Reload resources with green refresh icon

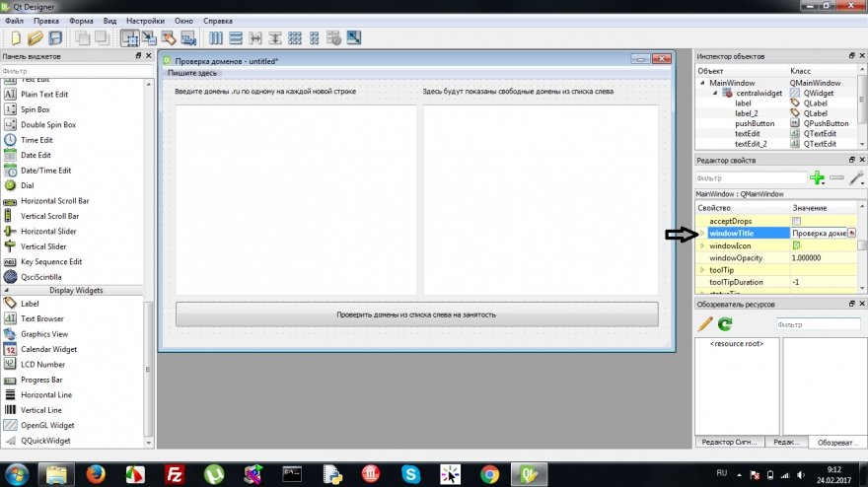[x=725, y=324]
